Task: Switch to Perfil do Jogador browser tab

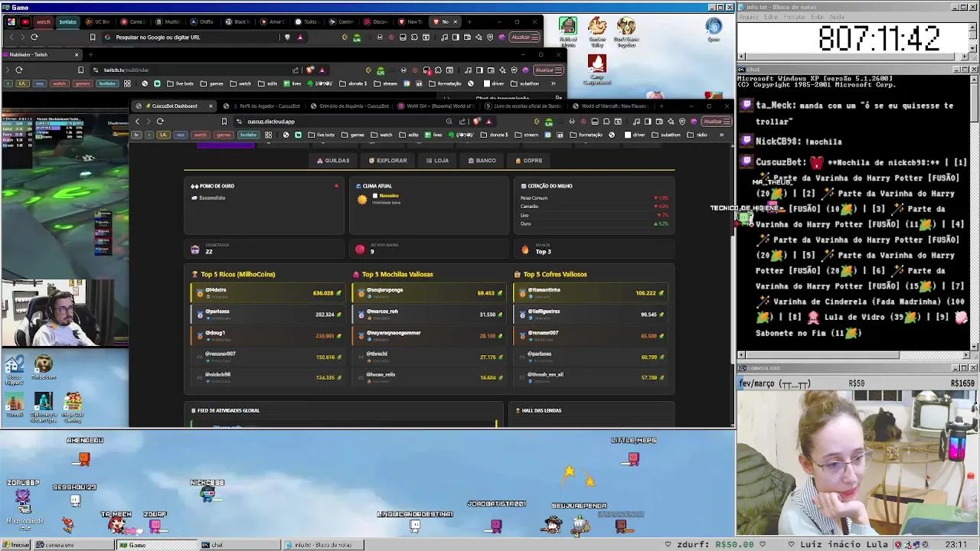Action: point(264,106)
